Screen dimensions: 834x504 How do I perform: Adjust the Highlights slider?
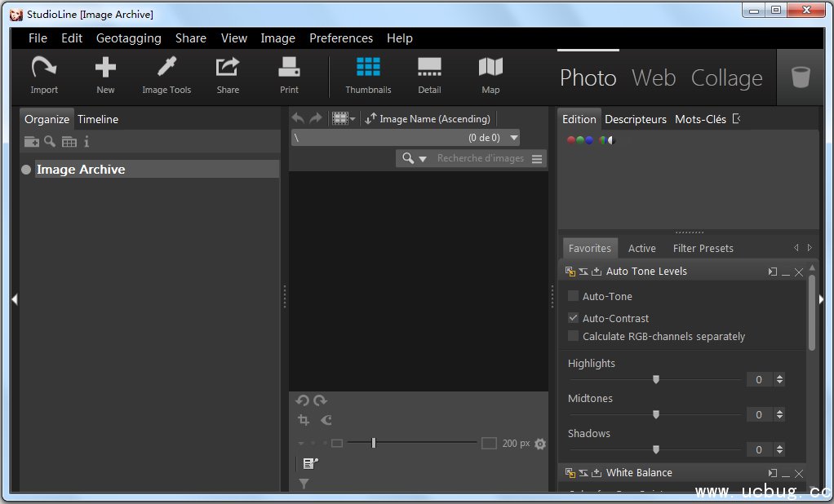point(655,379)
